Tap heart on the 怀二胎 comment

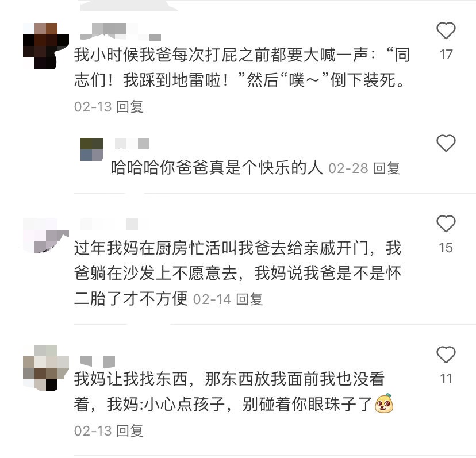coord(446,224)
